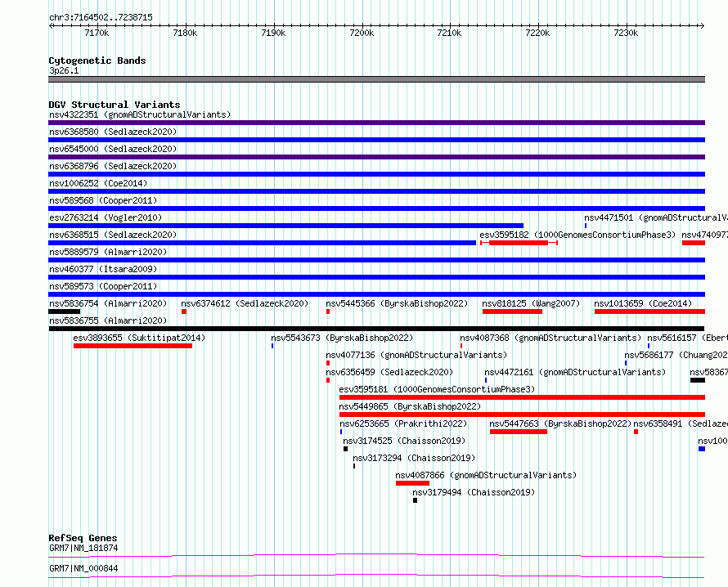The height and width of the screenshot is (587, 728).
Task: Open the GRM7|NM_181874 RefSeq gene label
Action: click(83, 549)
